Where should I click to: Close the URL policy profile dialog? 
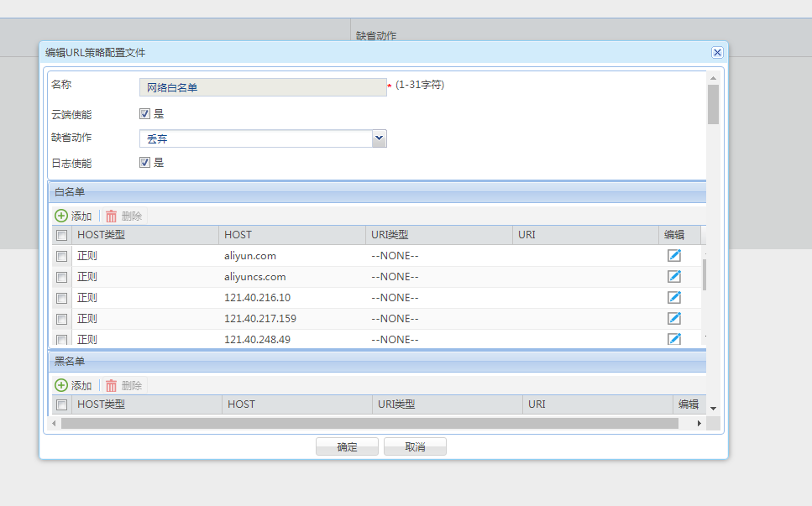717,52
